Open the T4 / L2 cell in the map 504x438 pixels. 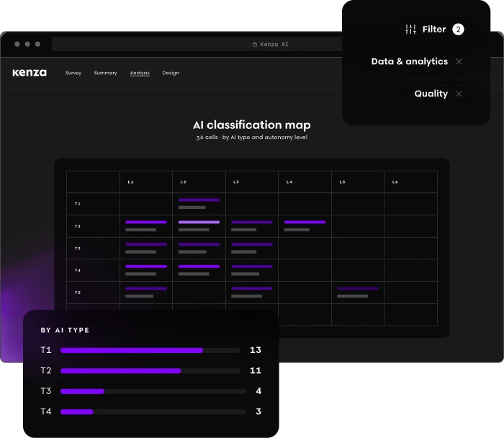click(199, 270)
